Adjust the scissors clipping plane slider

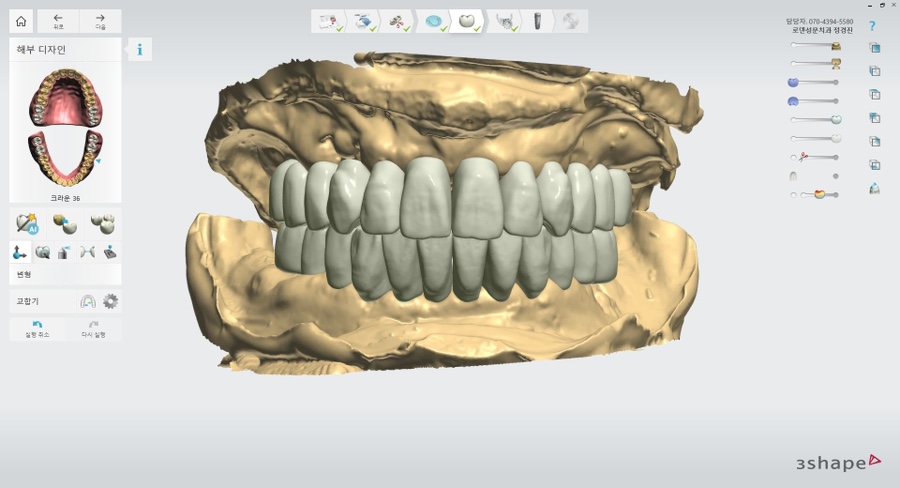coord(820,157)
